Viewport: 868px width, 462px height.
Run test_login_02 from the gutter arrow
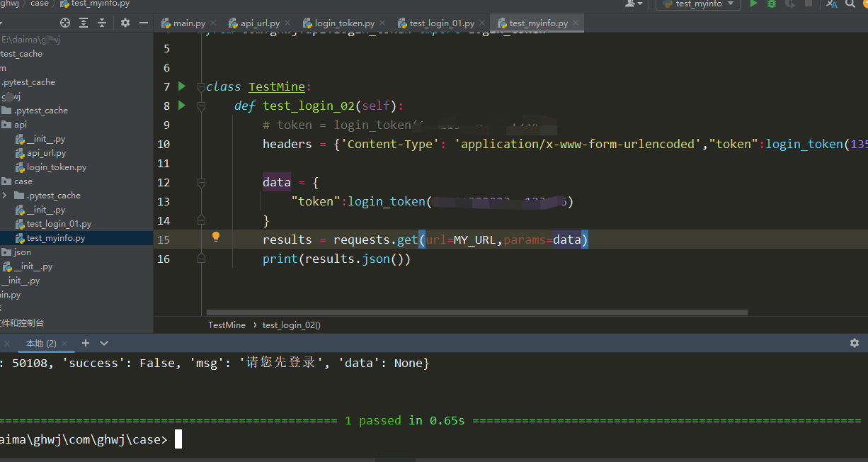(182, 106)
